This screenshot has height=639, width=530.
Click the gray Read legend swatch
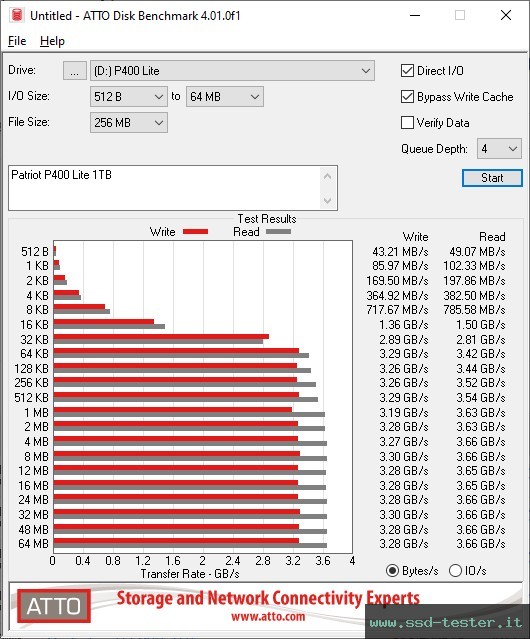point(278,231)
